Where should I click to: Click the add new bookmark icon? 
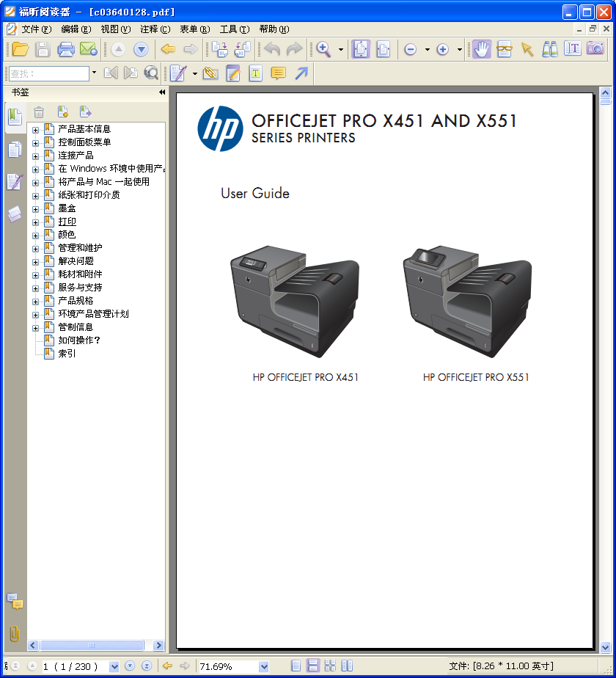[x=63, y=112]
